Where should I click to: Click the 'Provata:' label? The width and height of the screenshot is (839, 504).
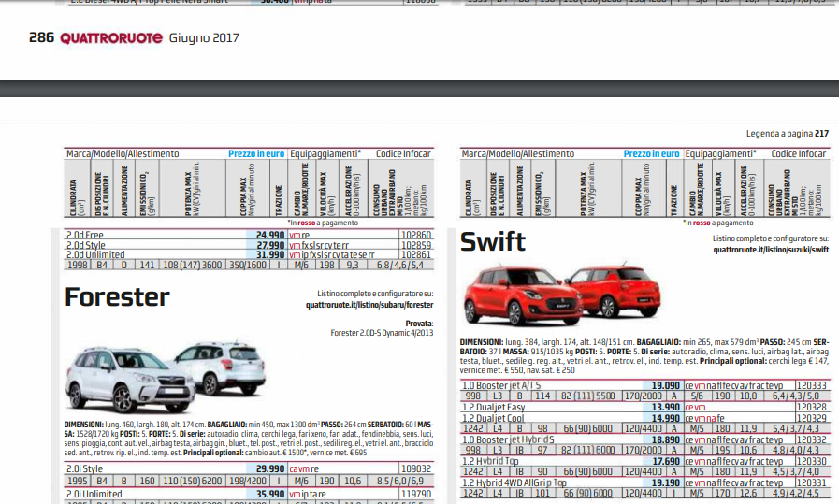(419, 324)
